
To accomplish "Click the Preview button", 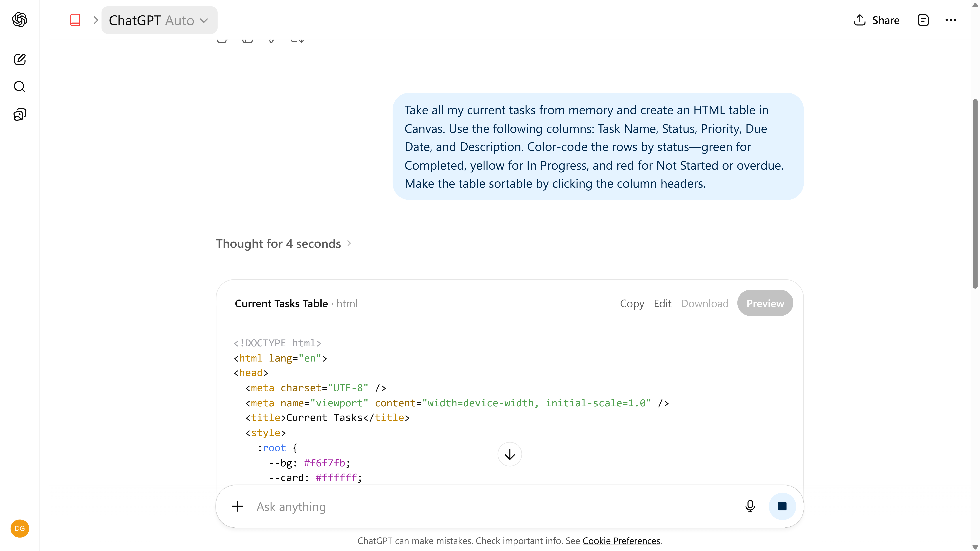I will [x=765, y=303].
